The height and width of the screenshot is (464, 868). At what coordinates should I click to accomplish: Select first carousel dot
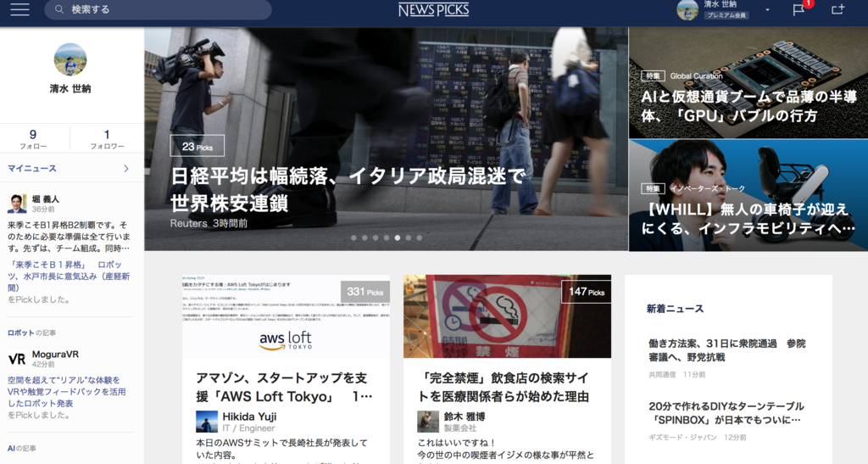click(353, 238)
